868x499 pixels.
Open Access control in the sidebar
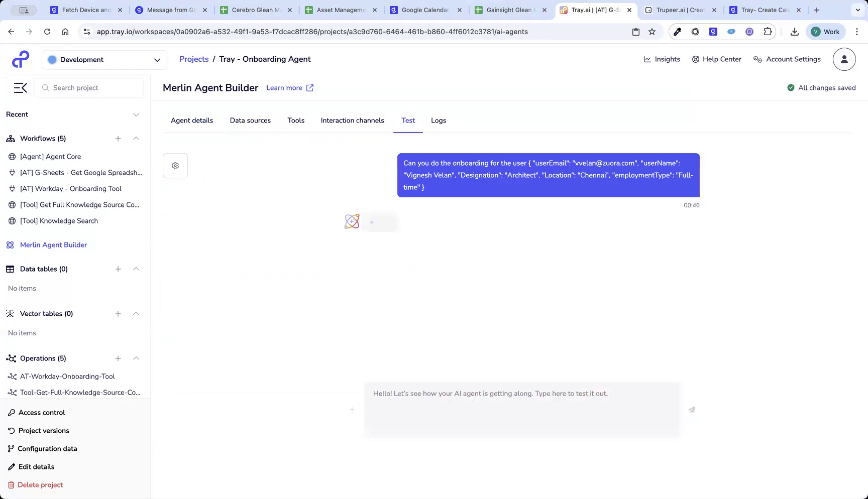[x=41, y=412]
